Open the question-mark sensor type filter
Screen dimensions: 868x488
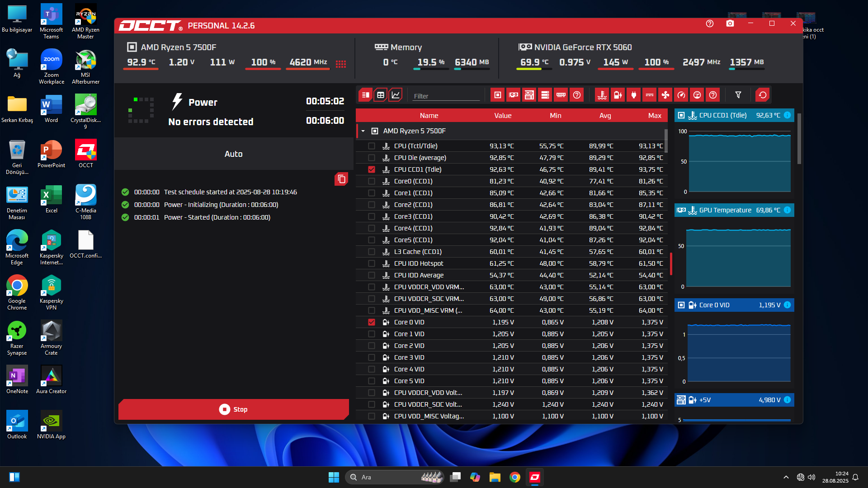pyautogui.click(x=713, y=95)
